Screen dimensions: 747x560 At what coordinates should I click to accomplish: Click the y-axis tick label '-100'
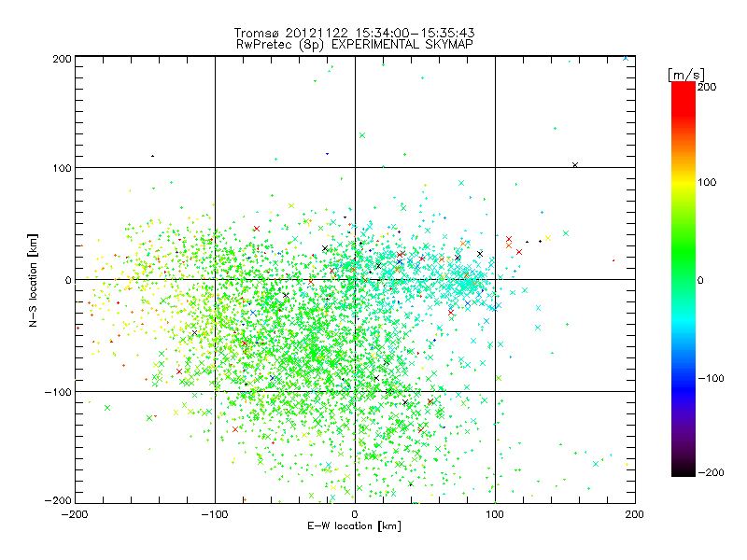tap(58, 392)
